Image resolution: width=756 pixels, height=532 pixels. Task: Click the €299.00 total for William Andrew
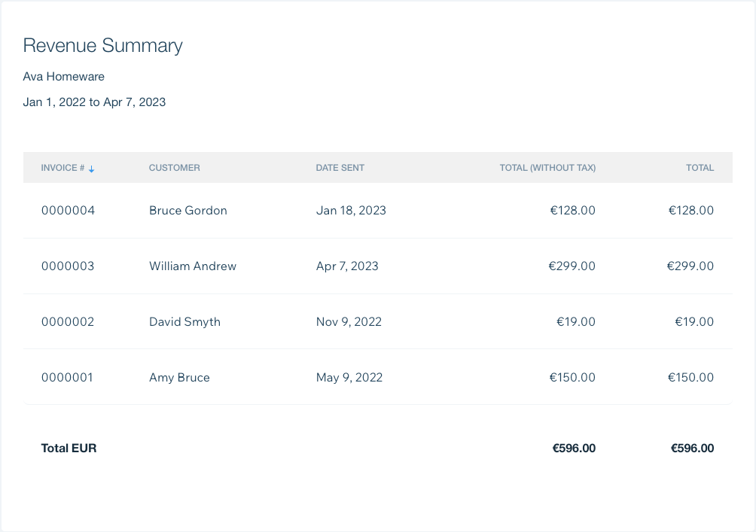tap(690, 266)
